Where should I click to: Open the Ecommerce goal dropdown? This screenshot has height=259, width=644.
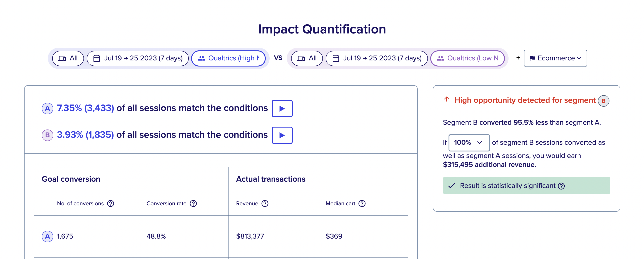click(555, 58)
